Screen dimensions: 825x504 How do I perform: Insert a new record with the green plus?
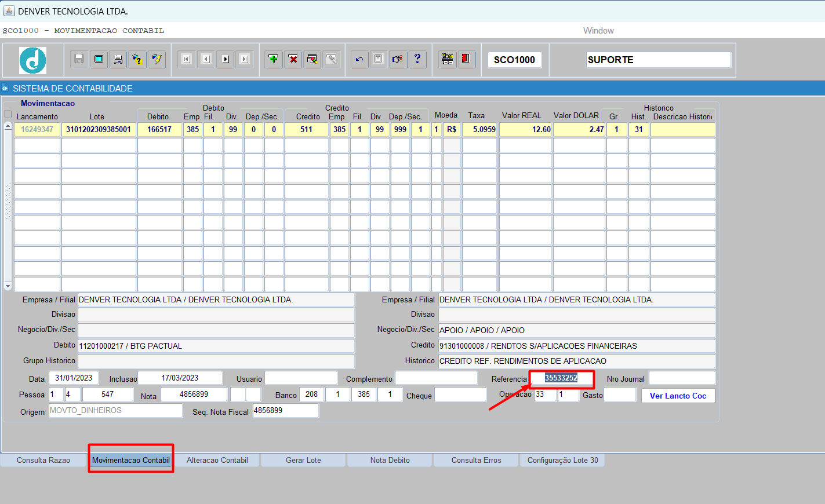[x=274, y=59]
